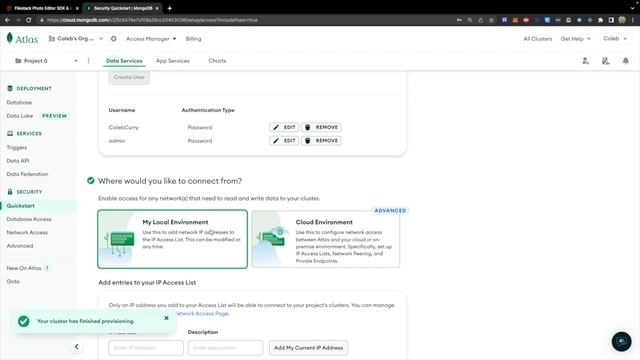The image size is (640, 360).
Task: Open the Network Access Page link
Action: (202, 313)
